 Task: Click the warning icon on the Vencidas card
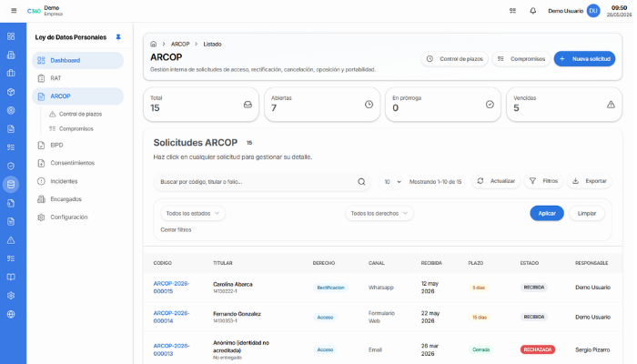coord(611,105)
